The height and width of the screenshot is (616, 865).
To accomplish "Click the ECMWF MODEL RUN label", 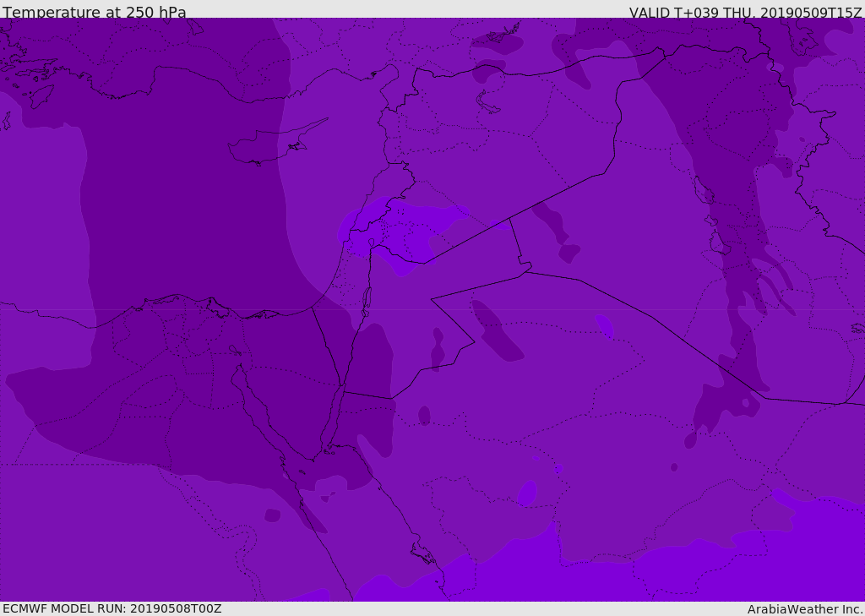I will pos(112,608).
